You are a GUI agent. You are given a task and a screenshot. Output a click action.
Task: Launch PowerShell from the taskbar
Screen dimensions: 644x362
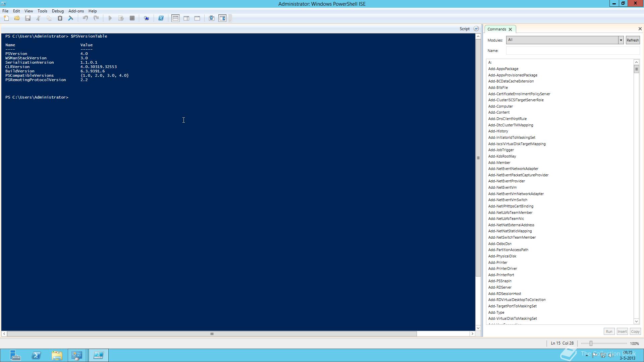36,355
